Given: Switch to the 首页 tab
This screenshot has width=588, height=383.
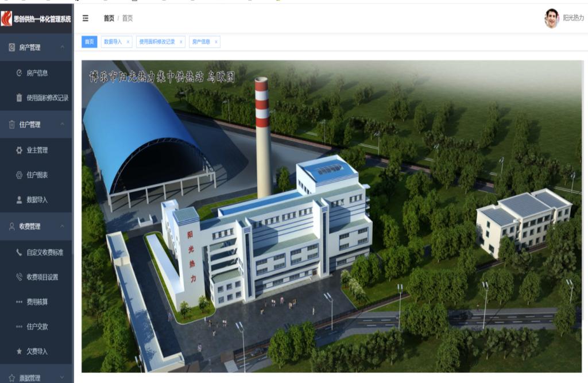Looking at the screenshot, I should 89,42.
